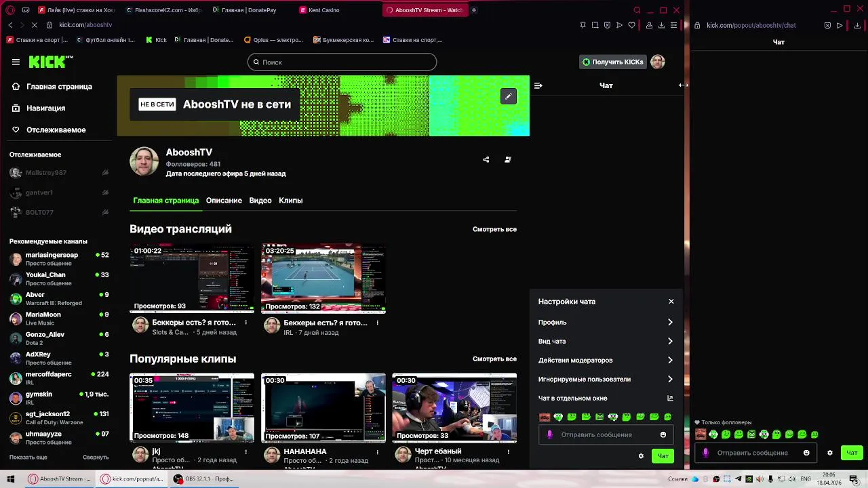Switch to the Клипы tab
This screenshot has width=868, height=488.
click(x=291, y=201)
